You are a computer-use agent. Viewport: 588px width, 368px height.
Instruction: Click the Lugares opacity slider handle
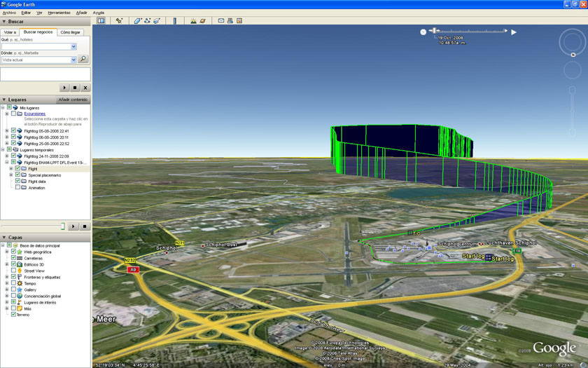pyautogui.click(x=63, y=226)
